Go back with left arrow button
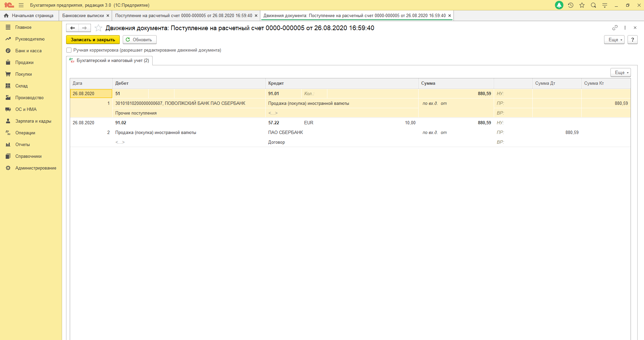The image size is (644, 340). pyautogui.click(x=72, y=28)
